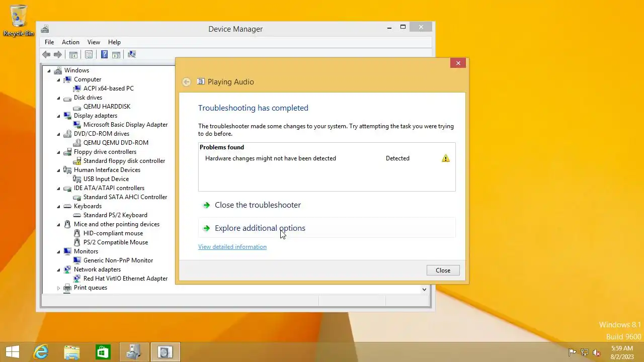The image size is (644, 362).
Task: Toggle the console tree pane toolbar icon
Action: (x=73, y=54)
